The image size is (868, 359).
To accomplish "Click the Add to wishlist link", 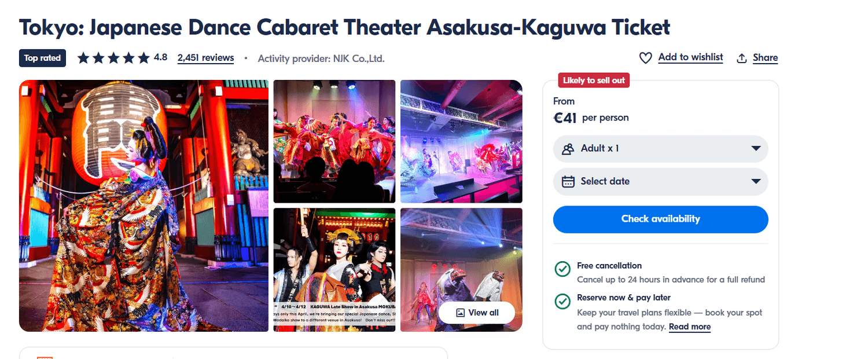I will pyautogui.click(x=690, y=57).
